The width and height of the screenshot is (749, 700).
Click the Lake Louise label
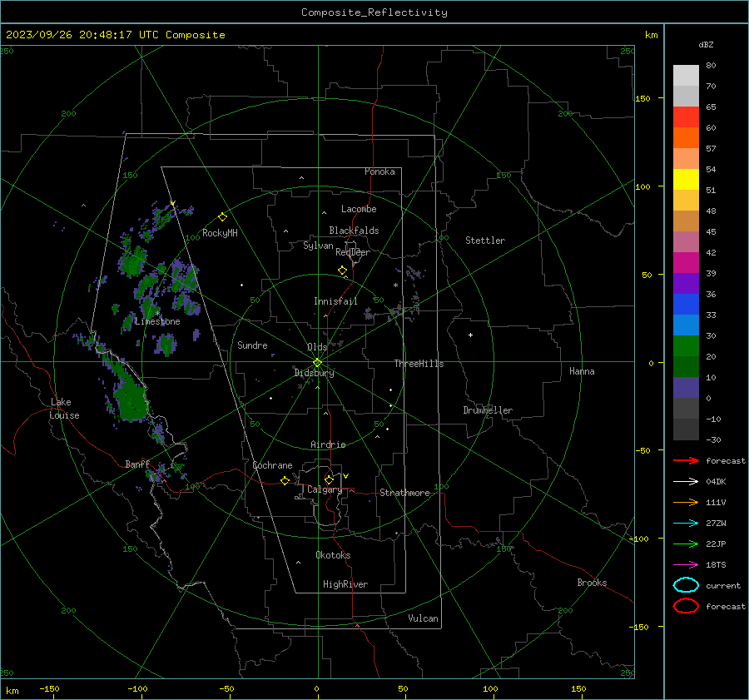(64, 409)
